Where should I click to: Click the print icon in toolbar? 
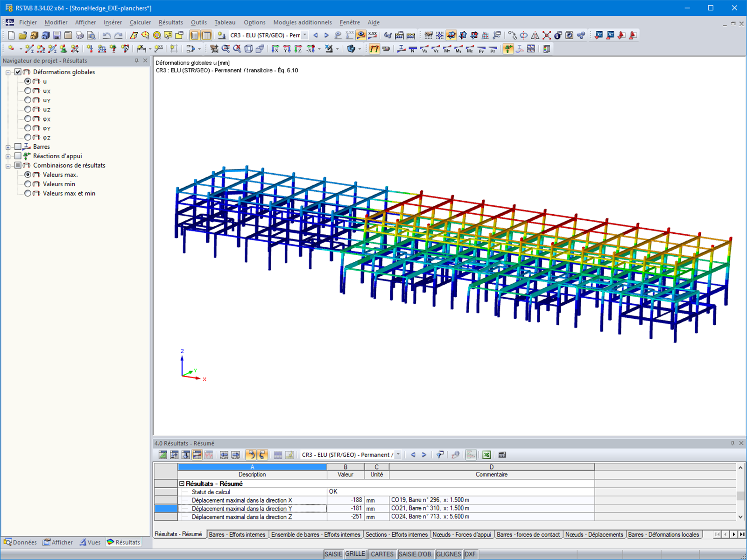click(80, 35)
